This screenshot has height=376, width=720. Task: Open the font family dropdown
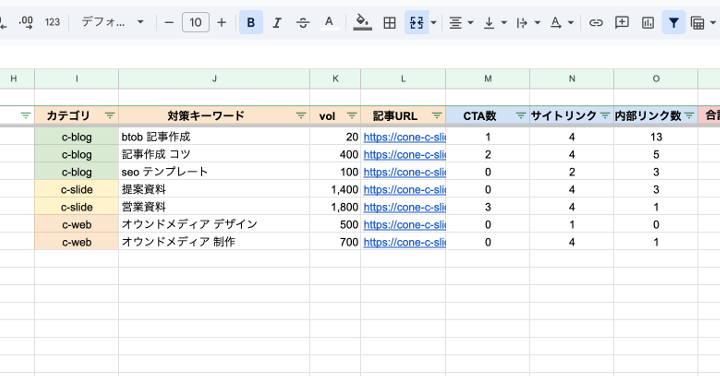(112, 22)
